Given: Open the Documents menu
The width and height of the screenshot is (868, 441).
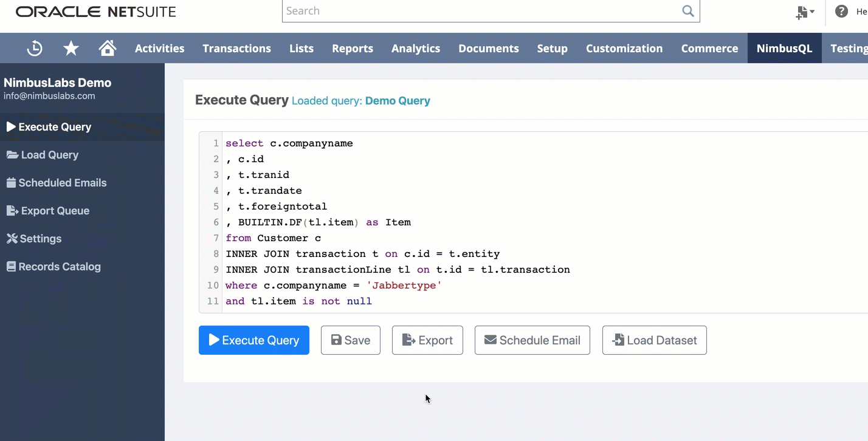Looking at the screenshot, I should pyautogui.click(x=489, y=49).
